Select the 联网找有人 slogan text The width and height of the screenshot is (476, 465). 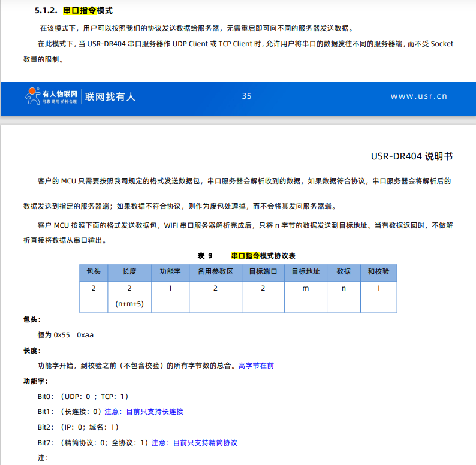(x=110, y=97)
